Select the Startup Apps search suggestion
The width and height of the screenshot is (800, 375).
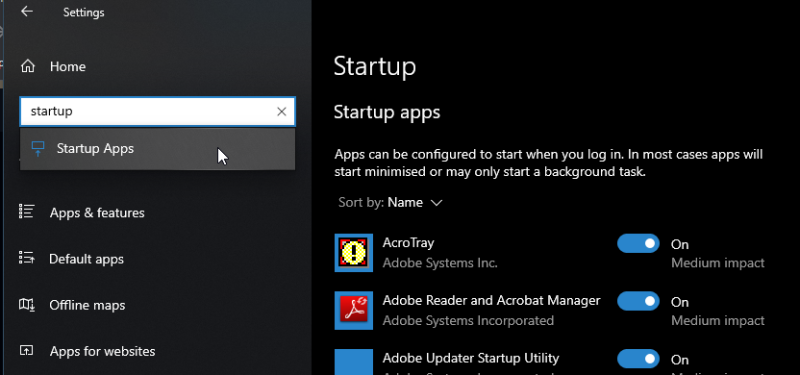(157, 149)
